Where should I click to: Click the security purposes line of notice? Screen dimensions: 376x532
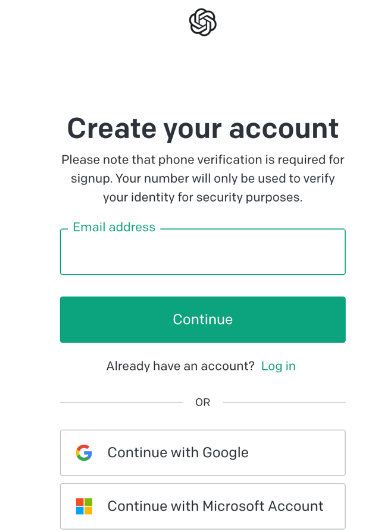pos(203,197)
